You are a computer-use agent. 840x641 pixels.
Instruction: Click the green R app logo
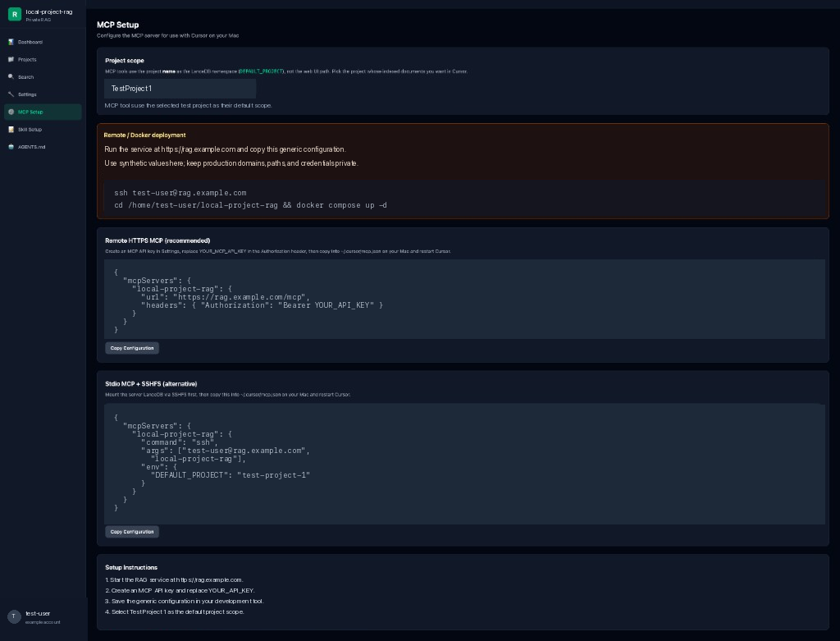15,15
